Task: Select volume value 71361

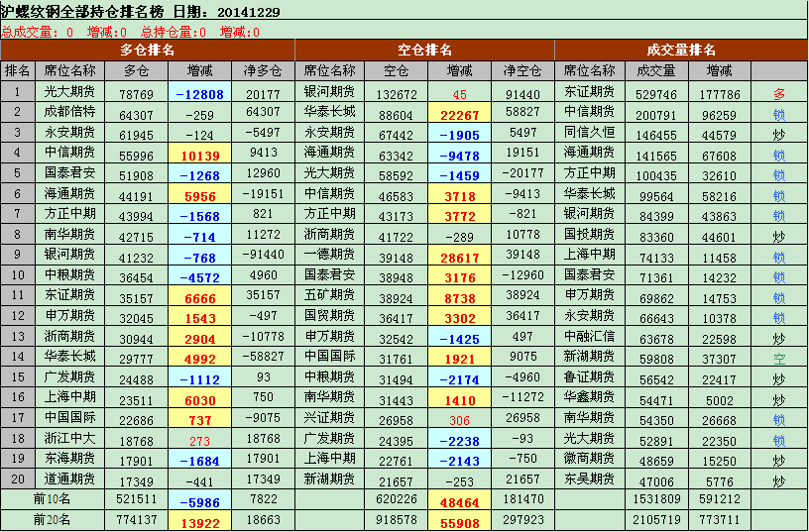Action: [656, 277]
